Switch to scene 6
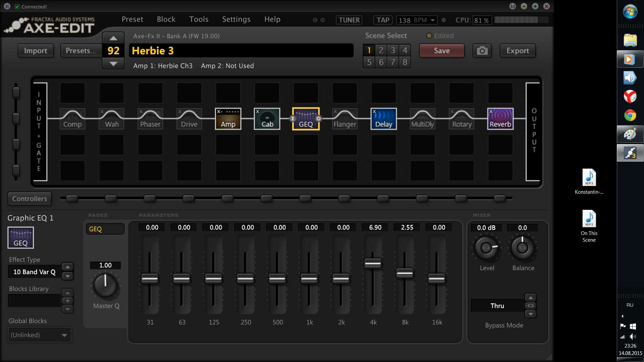 click(x=381, y=62)
